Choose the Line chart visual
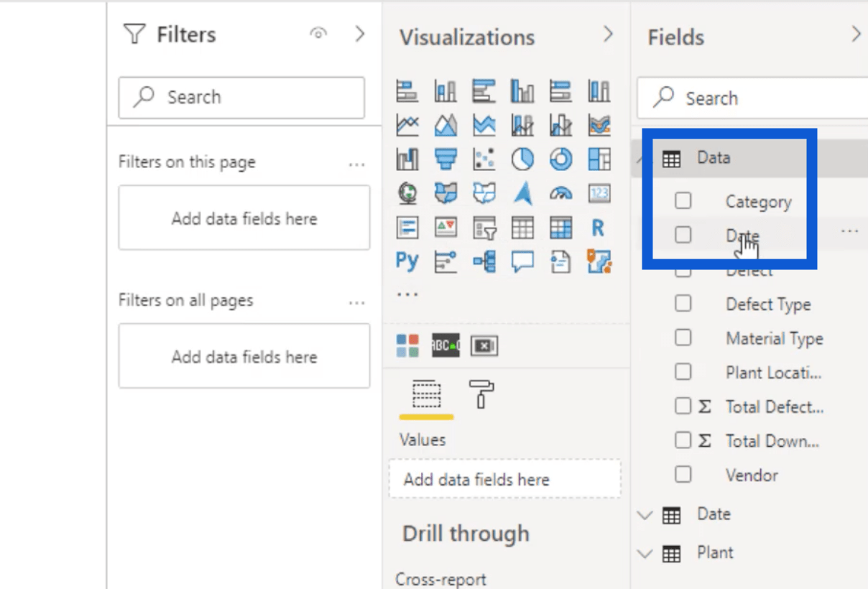This screenshot has height=589, width=868. pos(407,125)
